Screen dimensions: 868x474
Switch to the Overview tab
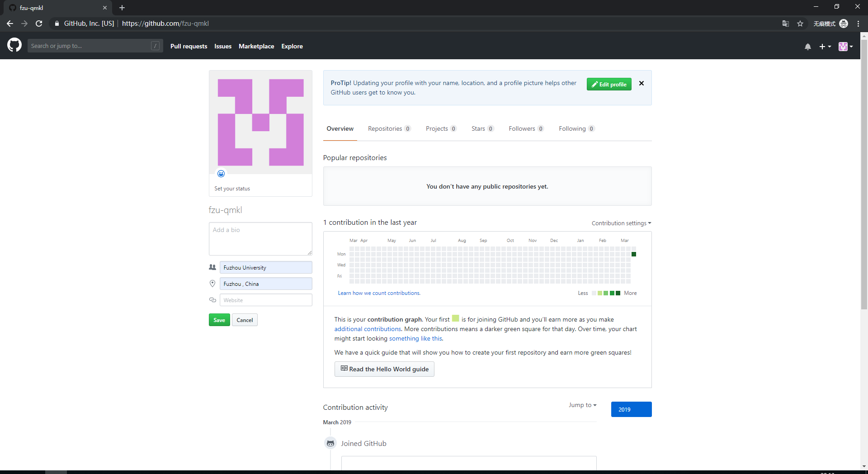[x=340, y=129]
